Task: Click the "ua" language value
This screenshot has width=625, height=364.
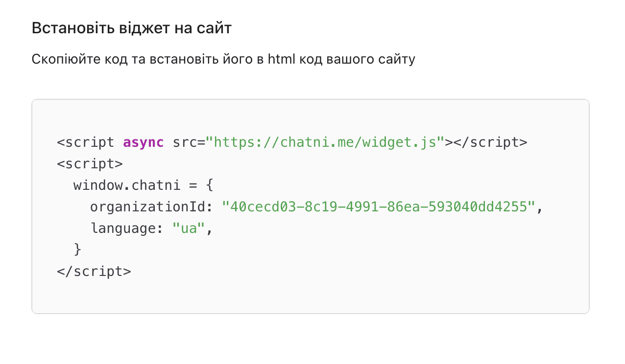Action: pyautogui.click(x=189, y=228)
